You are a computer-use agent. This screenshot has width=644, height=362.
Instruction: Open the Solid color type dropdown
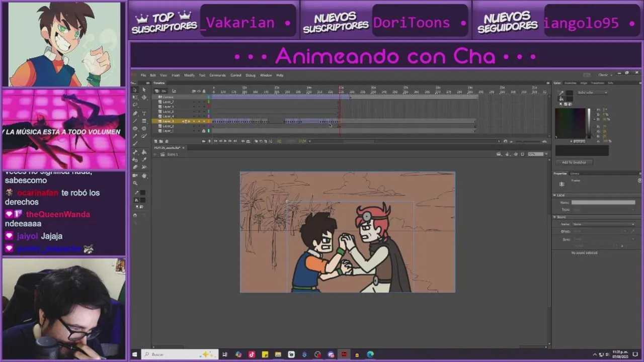pyautogui.click(x=592, y=93)
